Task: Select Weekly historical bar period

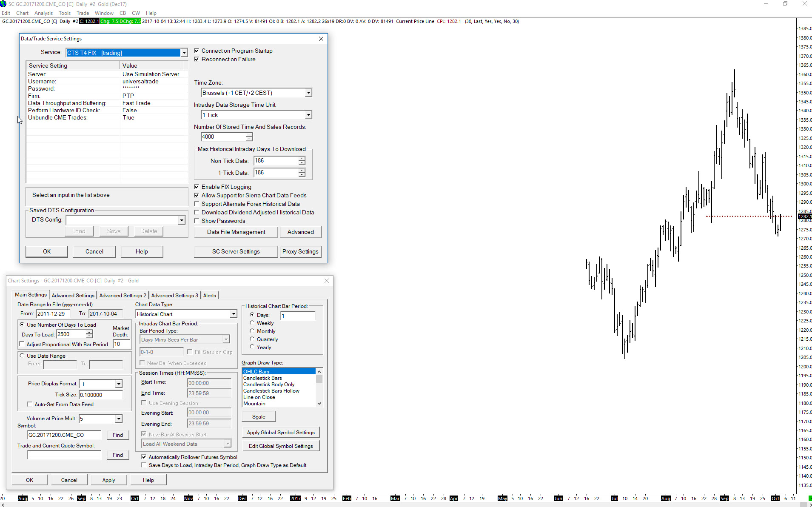Action: pyautogui.click(x=252, y=323)
